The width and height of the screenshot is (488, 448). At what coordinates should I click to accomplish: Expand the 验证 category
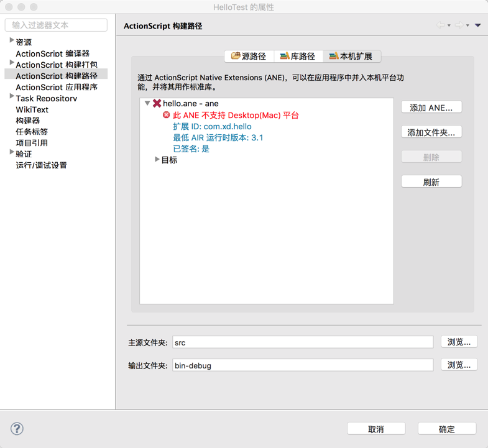tap(12, 152)
